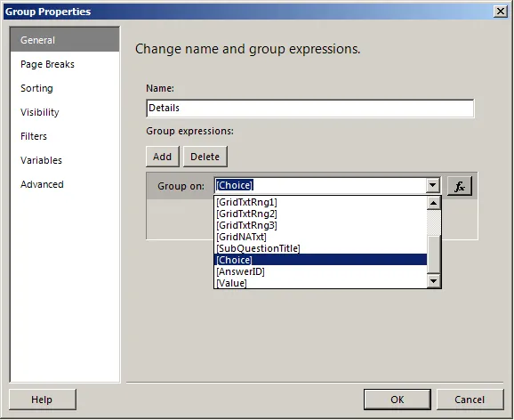The image size is (514, 420).
Task: Click the Name input field containing Details
Action: point(309,109)
